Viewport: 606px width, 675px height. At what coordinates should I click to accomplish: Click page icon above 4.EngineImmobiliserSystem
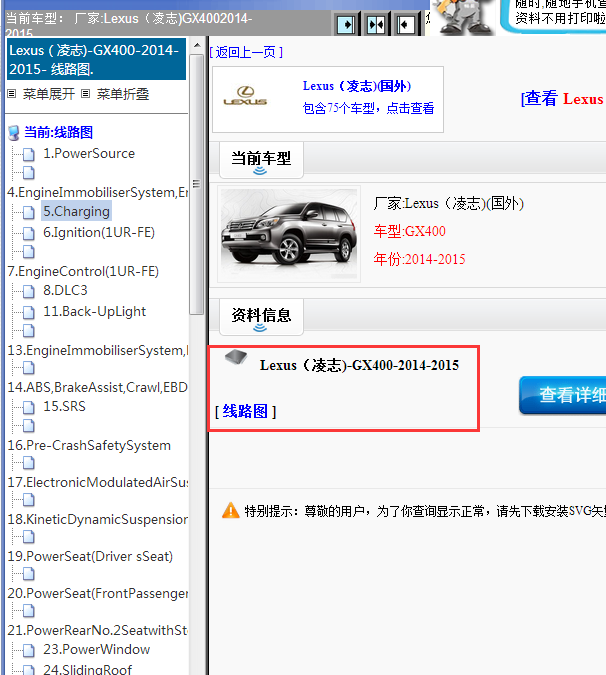click(x=28, y=173)
